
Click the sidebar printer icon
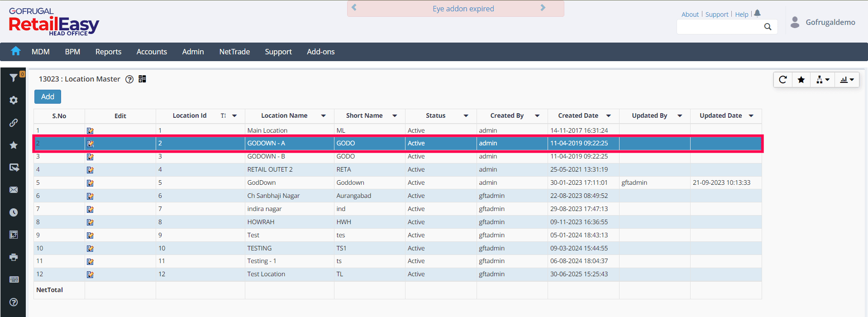pos(14,257)
